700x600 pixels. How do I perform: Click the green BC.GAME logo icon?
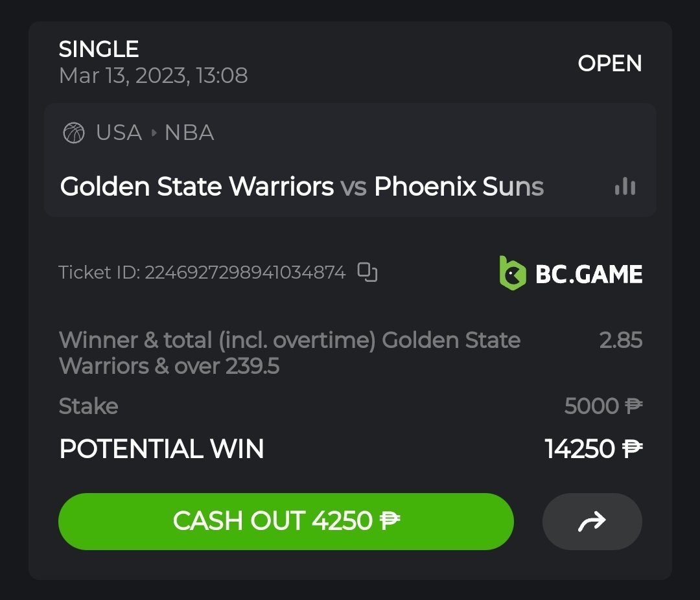click(512, 273)
